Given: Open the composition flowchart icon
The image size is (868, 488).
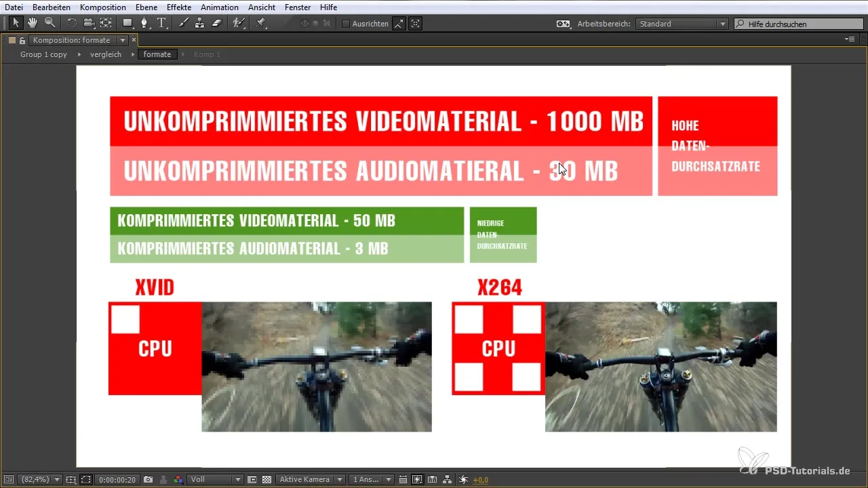Looking at the screenshot, I should click(x=447, y=479).
